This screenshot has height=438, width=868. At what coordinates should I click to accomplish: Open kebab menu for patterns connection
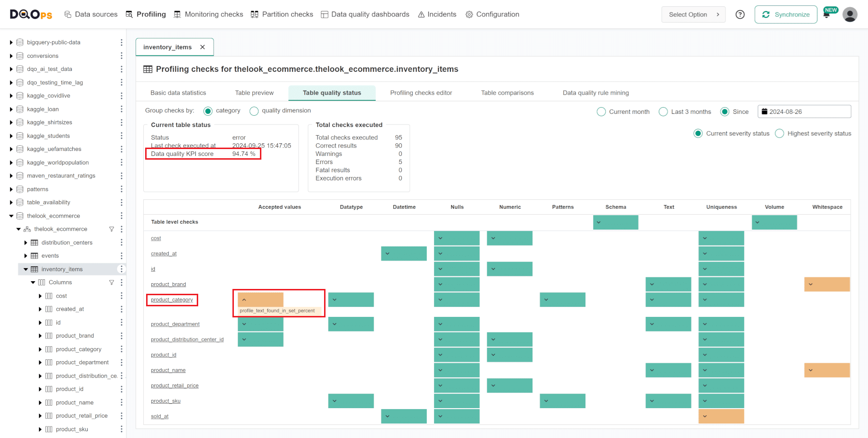point(122,189)
